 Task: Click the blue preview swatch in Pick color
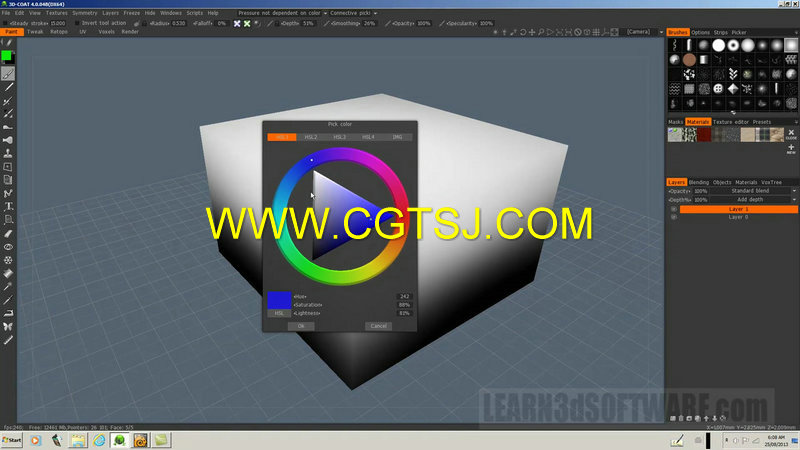[279, 300]
